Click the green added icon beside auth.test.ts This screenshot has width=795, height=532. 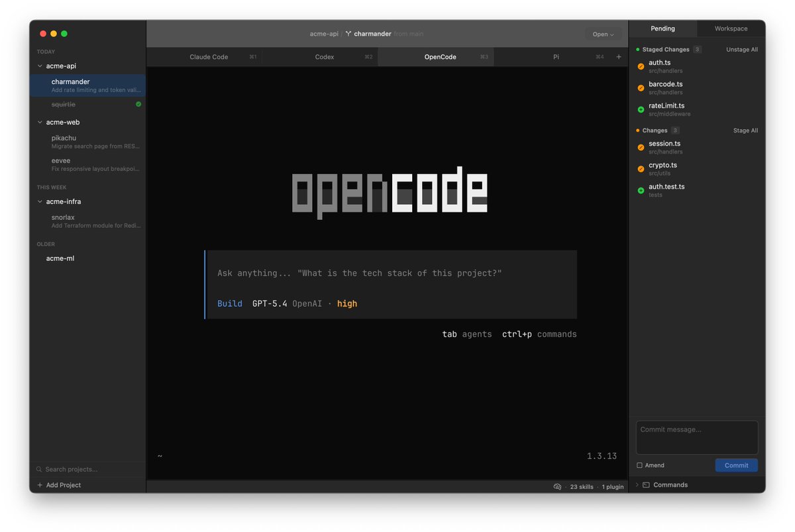pos(641,190)
